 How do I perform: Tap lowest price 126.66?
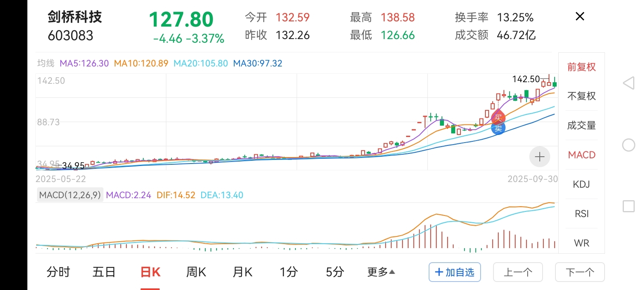coord(398,35)
